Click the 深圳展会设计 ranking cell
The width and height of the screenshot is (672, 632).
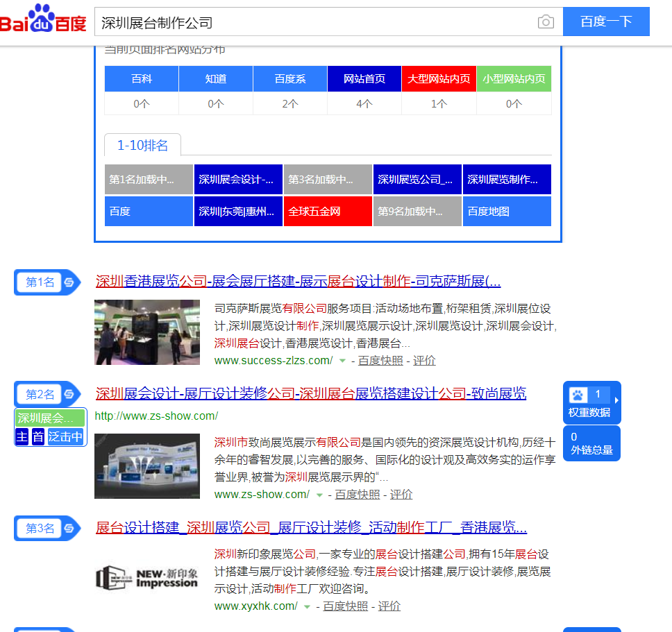pos(238,180)
